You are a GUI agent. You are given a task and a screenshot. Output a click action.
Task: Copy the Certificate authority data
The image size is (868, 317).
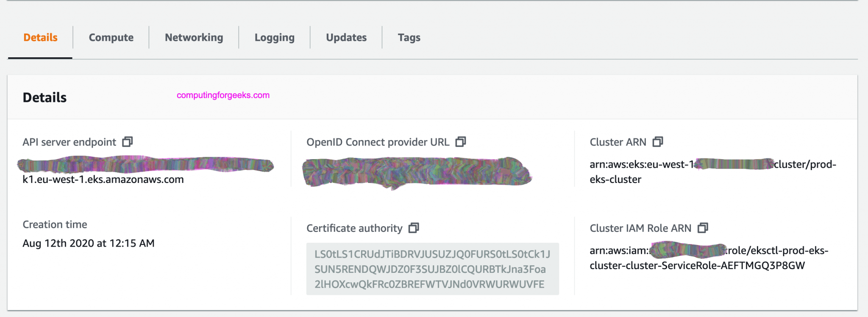pyautogui.click(x=414, y=228)
